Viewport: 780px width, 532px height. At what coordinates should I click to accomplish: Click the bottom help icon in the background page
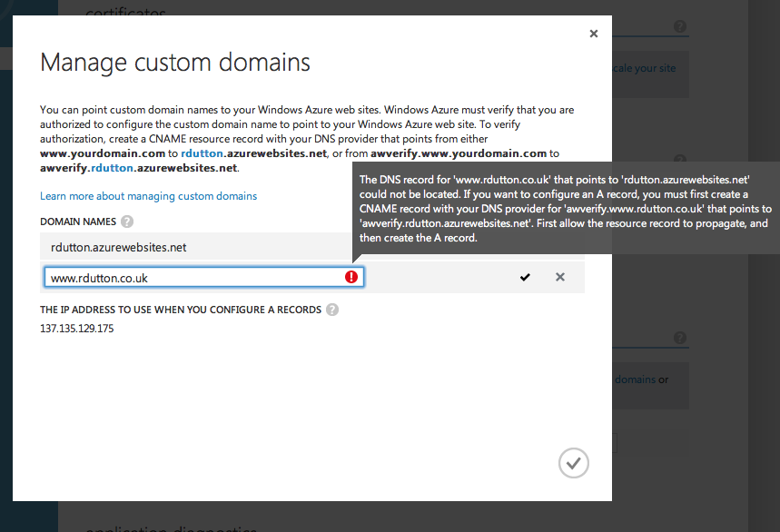tap(680, 338)
